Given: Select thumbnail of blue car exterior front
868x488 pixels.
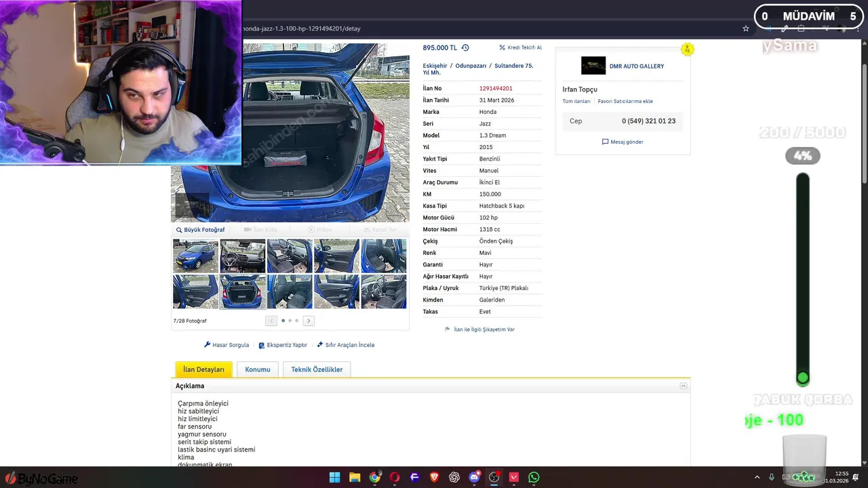Looking at the screenshot, I should 195,256.
